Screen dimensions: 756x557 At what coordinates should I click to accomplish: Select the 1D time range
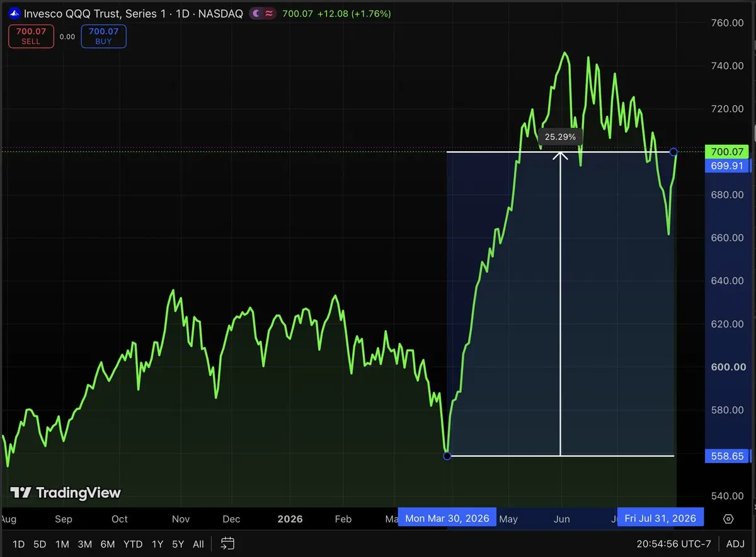(19, 544)
